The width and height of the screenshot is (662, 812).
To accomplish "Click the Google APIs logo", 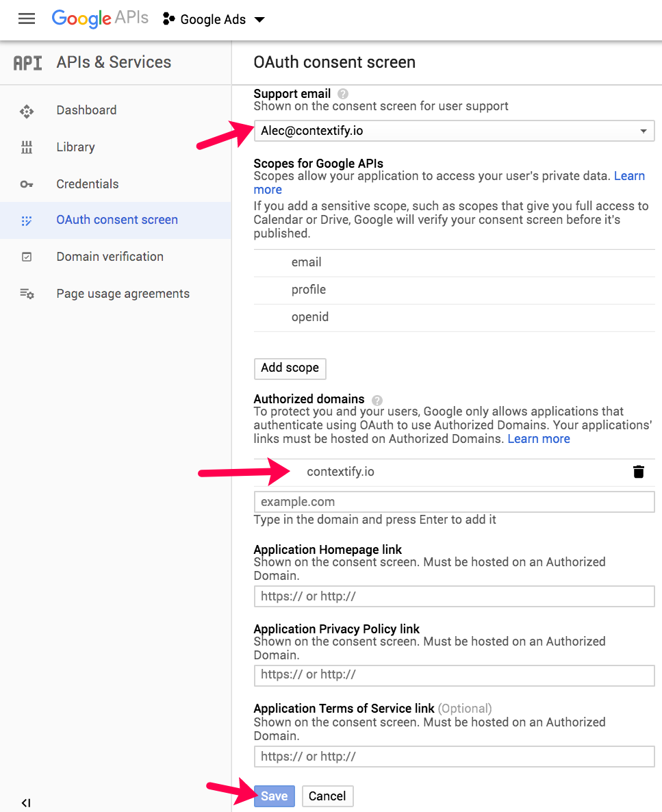I will pyautogui.click(x=100, y=18).
